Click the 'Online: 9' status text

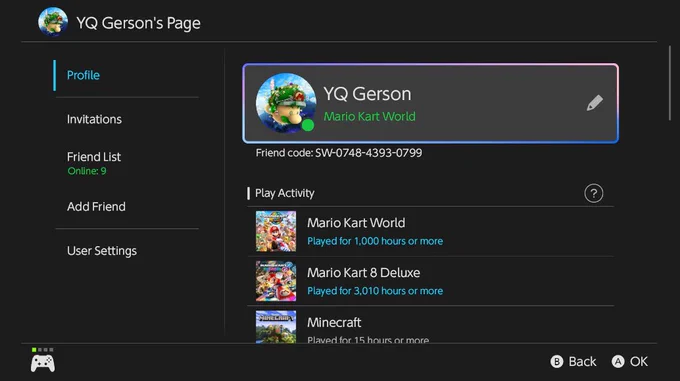tap(87, 171)
